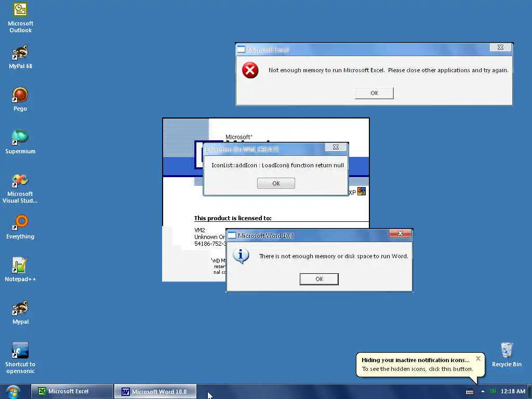Select the Pego desktop shortcut
Image resolution: width=532 pixels, height=399 pixels.
pyautogui.click(x=20, y=99)
